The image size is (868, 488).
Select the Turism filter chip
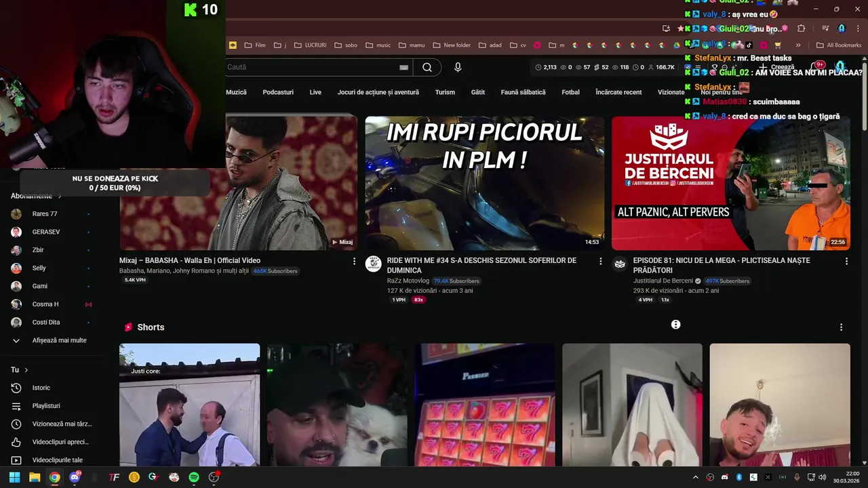pyautogui.click(x=445, y=92)
